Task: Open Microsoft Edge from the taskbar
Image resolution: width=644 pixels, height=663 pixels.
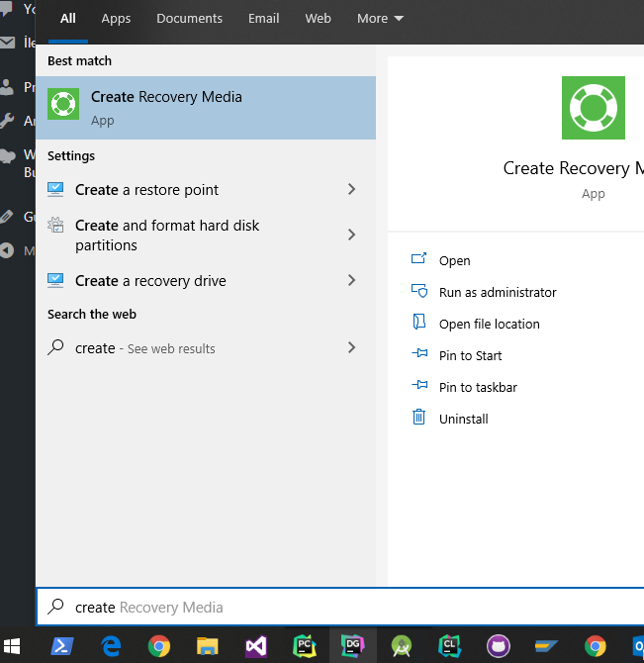Action: click(111, 646)
